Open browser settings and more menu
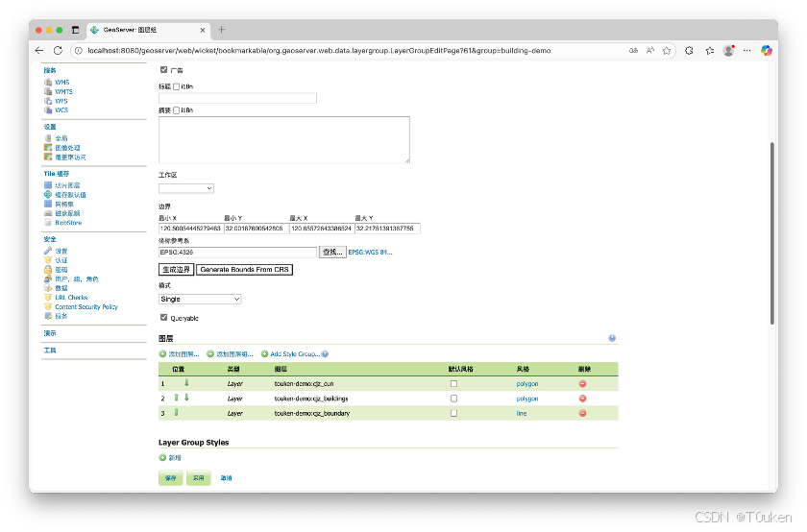Image resolution: width=807 pixels, height=532 pixels. click(x=746, y=51)
